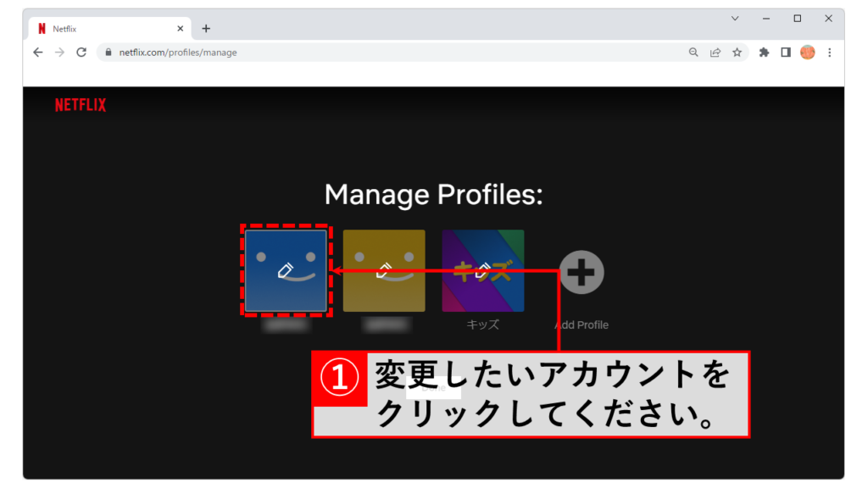View site information via the lock icon

108,53
